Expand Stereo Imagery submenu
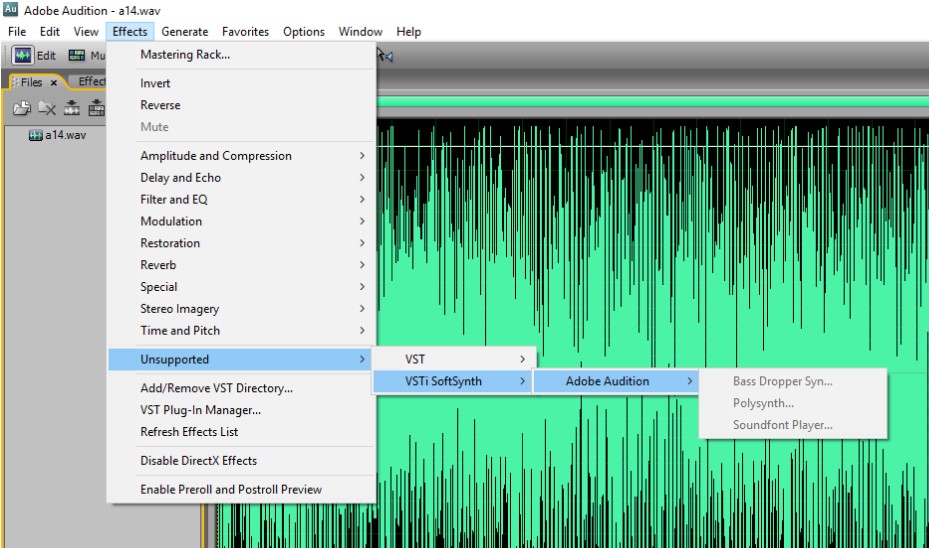 [241, 309]
